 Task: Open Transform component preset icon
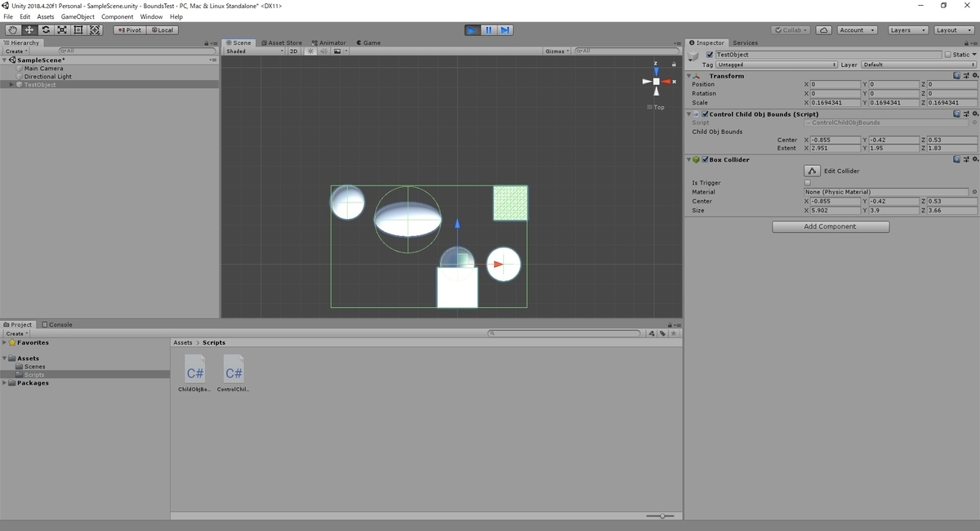965,76
